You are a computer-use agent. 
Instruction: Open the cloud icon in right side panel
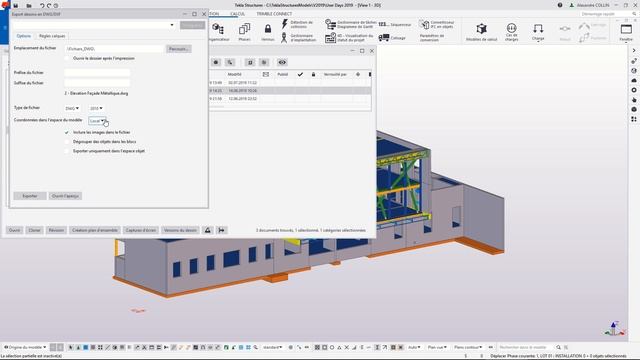pyautogui.click(x=634, y=80)
